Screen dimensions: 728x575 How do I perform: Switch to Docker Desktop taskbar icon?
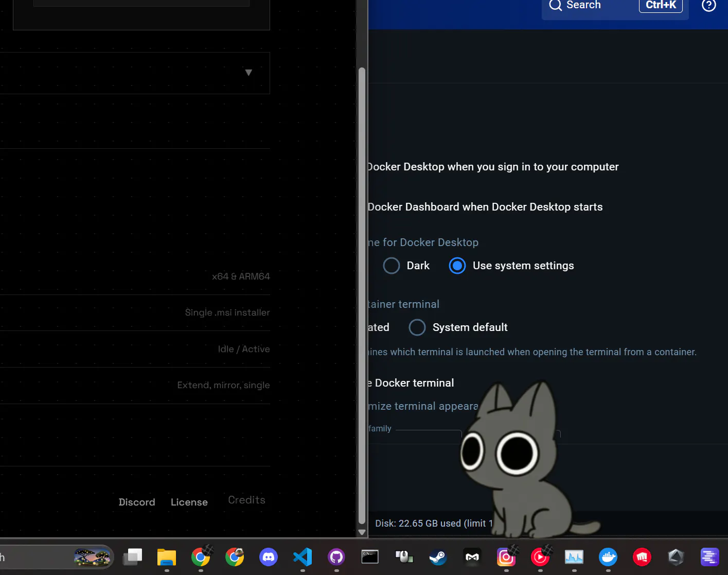click(x=608, y=557)
